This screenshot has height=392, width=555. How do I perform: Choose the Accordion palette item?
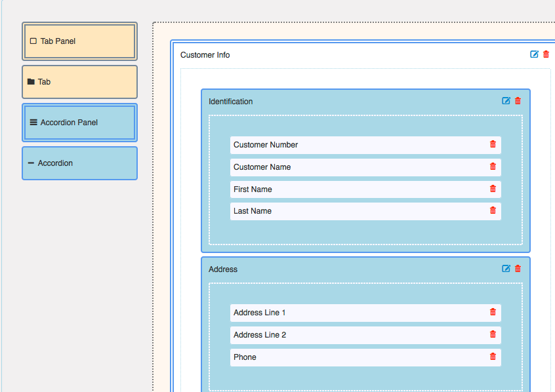79,163
